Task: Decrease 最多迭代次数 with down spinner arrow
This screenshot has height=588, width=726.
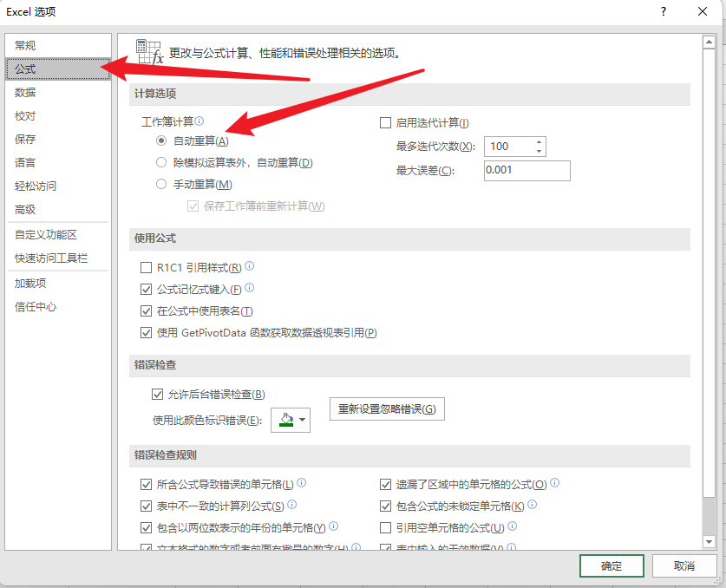Action: click(x=540, y=151)
